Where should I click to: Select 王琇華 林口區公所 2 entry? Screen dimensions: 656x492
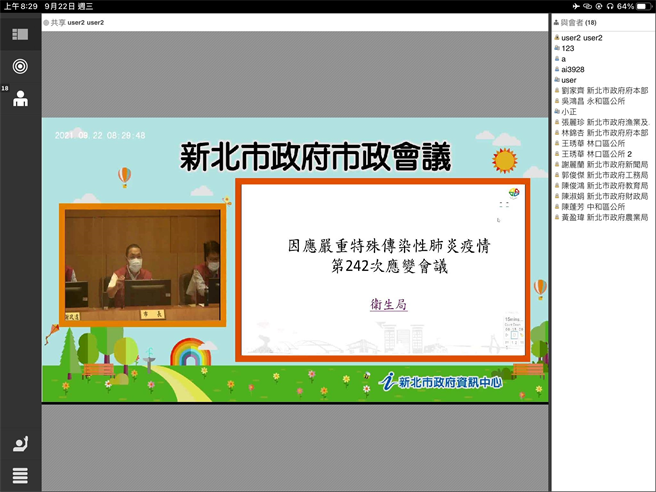(598, 154)
